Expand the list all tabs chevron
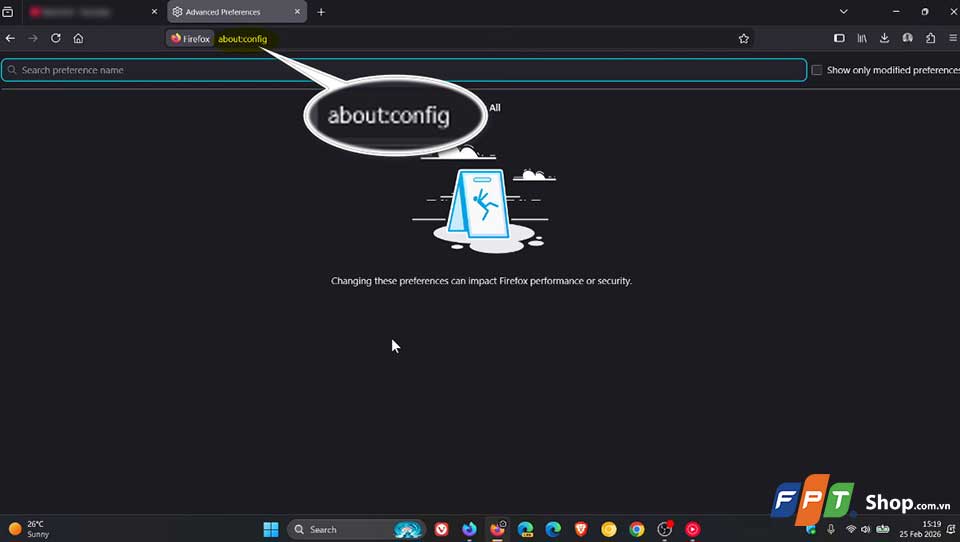The height and width of the screenshot is (542, 960). pyautogui.click(x=844, y=12)
